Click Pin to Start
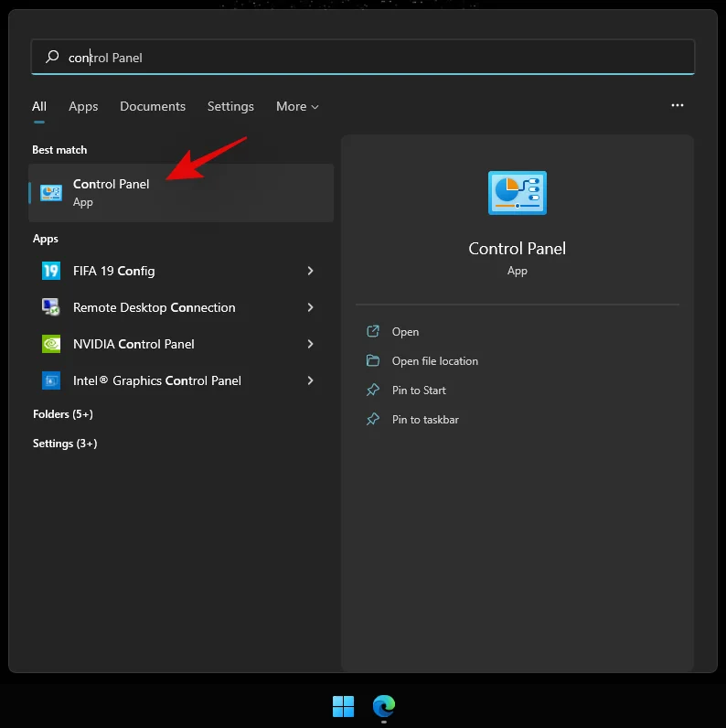Screen dimensions: 726x728 pyautogui.click(x=419, y=391)
